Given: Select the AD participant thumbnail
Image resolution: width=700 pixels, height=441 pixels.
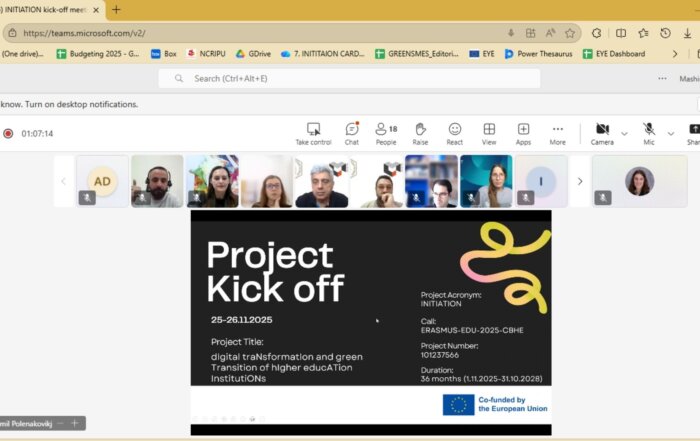Looking at the screenshot, I should tap(102, 181).
